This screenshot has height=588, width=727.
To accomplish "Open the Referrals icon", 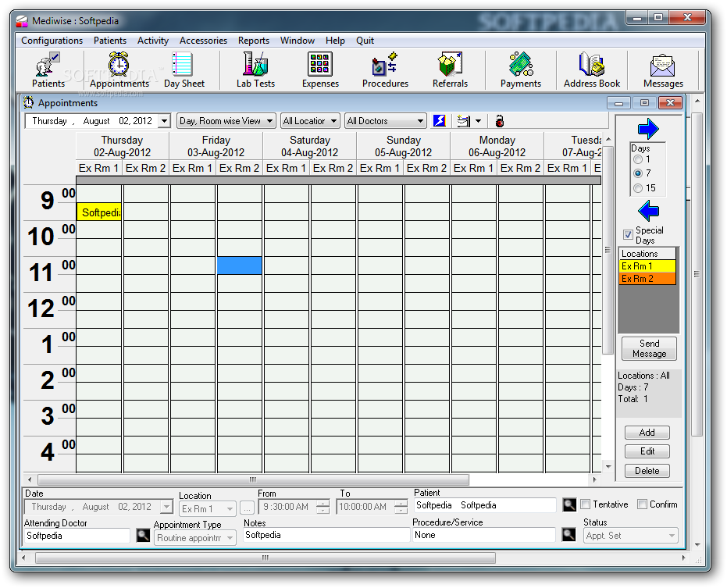I will 450,69.
